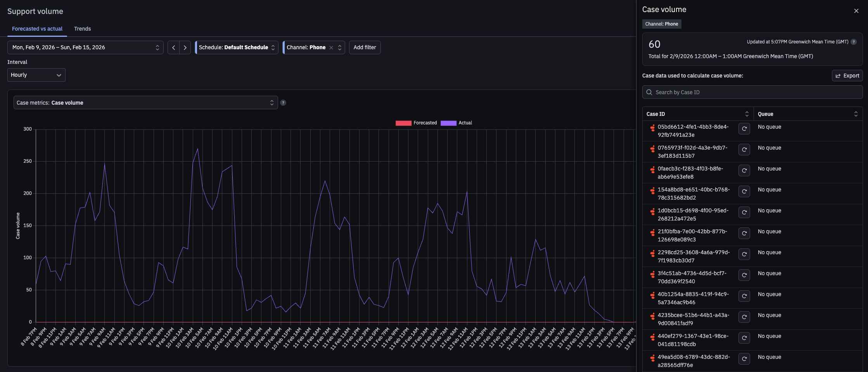Click case ID 2298cd25-3608-4a6a-979d-7f1983cb30d7 text
868x372 pixels.
[x=693, y=257]
